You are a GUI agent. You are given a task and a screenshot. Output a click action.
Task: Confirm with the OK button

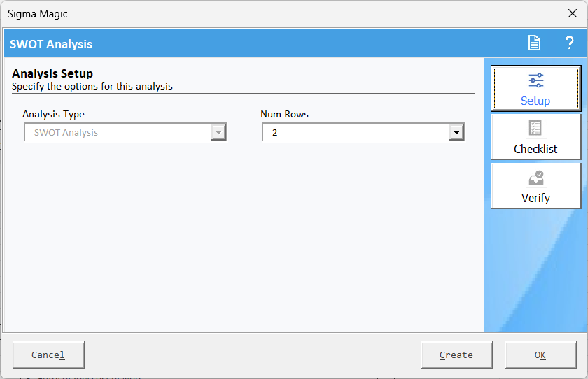pos(540,355)
